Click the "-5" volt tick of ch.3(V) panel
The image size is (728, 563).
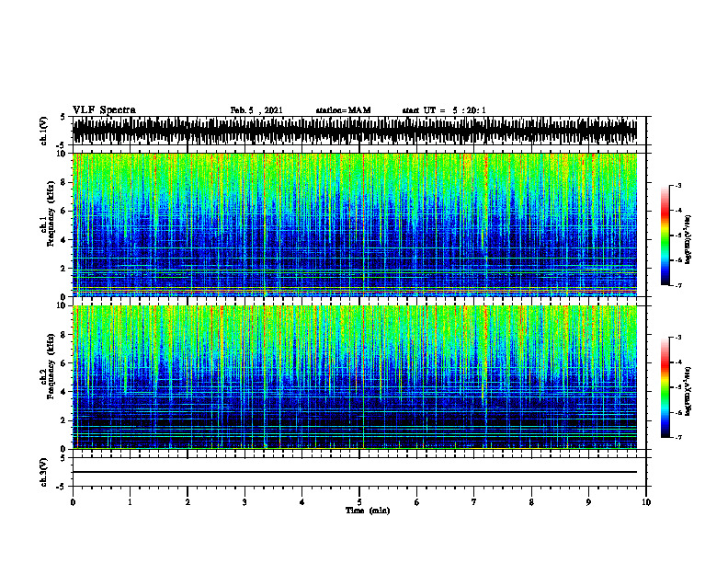point(62,487)
